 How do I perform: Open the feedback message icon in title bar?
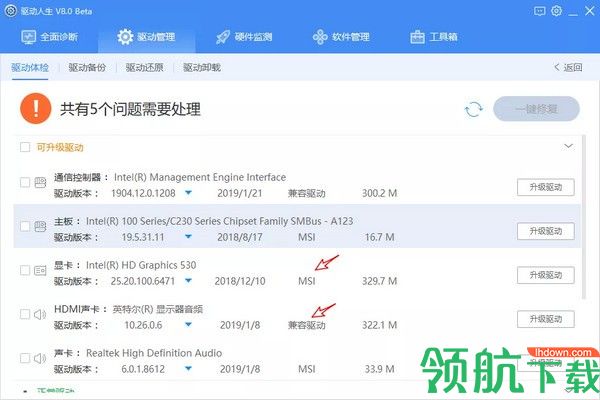[540, 11]
